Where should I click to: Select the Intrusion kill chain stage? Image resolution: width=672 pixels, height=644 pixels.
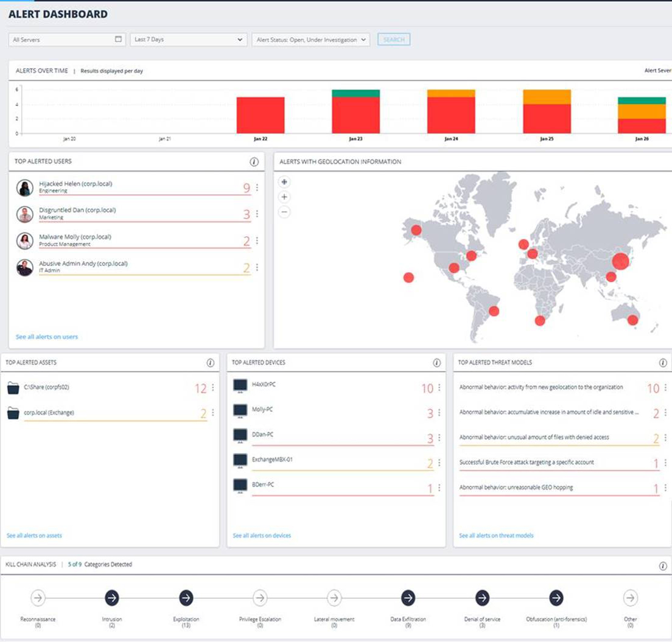pyautogui.click(x=111, y=598)
